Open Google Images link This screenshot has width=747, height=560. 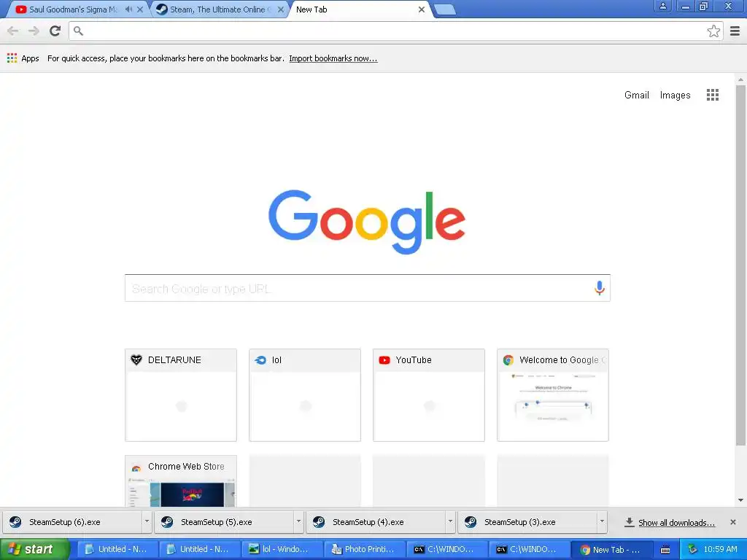coord(675,95)
